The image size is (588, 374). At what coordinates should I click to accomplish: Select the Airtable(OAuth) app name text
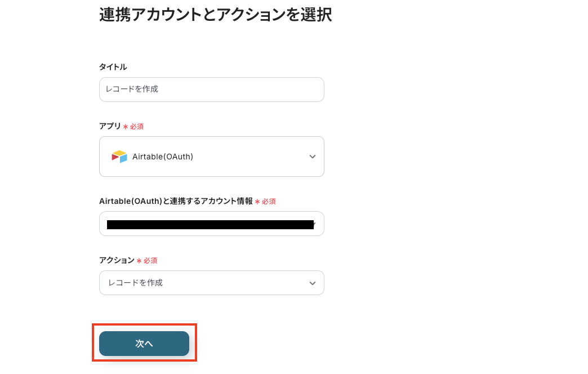163,157
